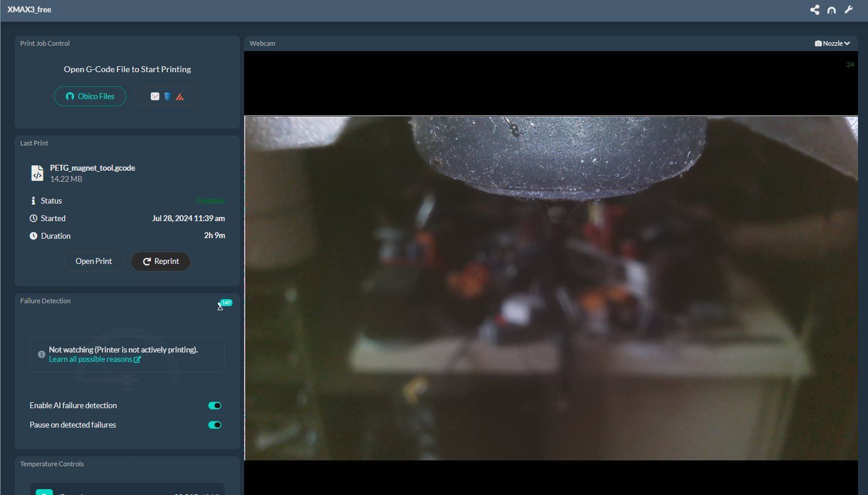Click the Finished status value
Screen dimensions: 868x495
click(x=211, y=201)
